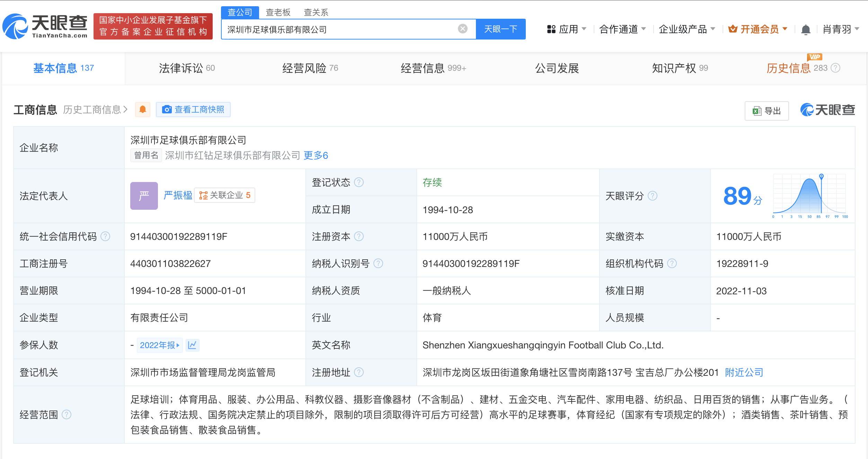The width and height of the screenshot is (868, 459).
Task: Click the 附近公司 link
Action: pyautogui.click(x=744, y=372)
